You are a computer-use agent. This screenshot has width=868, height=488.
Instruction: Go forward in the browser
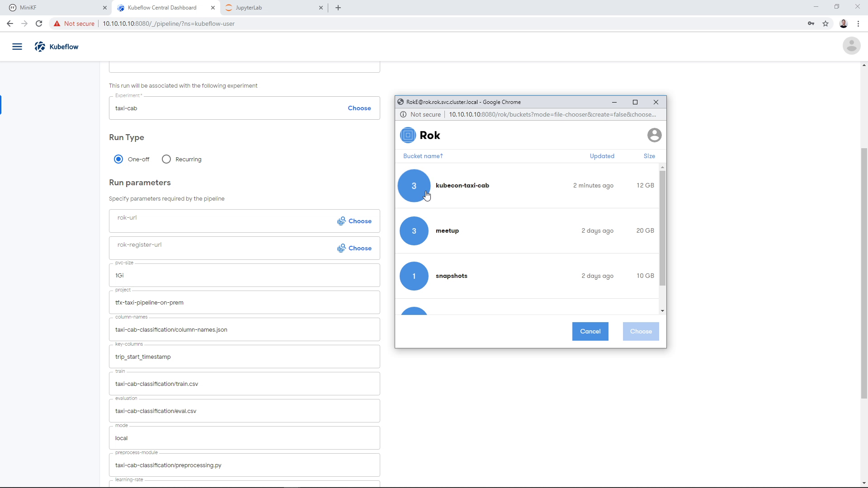point(24,23)
